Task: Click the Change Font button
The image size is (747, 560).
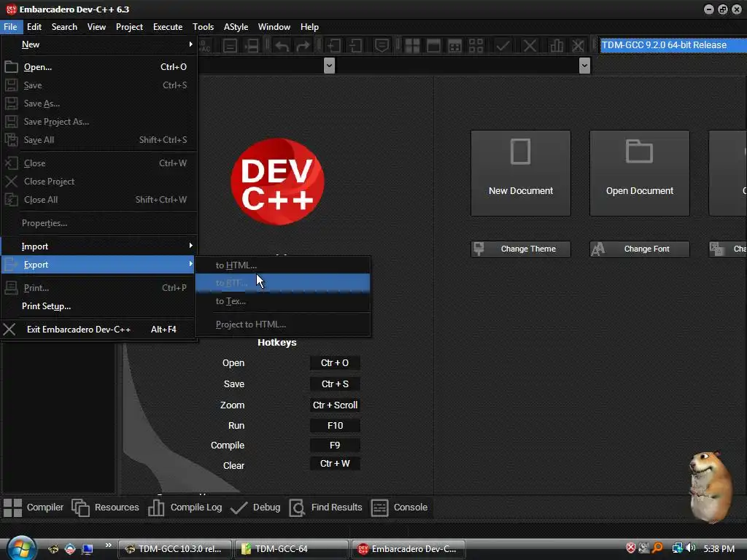Action: 639,249
